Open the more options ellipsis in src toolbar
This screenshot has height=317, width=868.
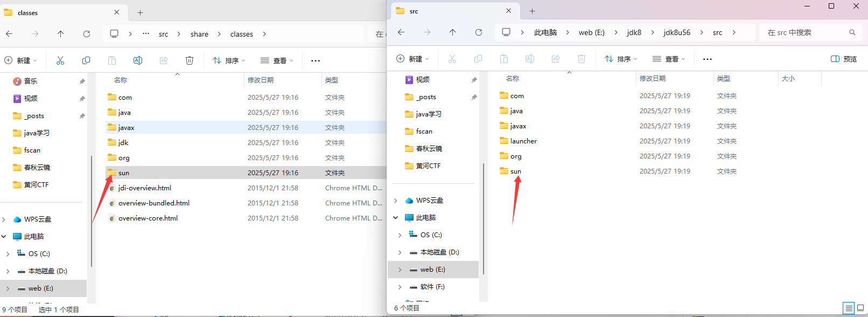(x=708, y=59)
